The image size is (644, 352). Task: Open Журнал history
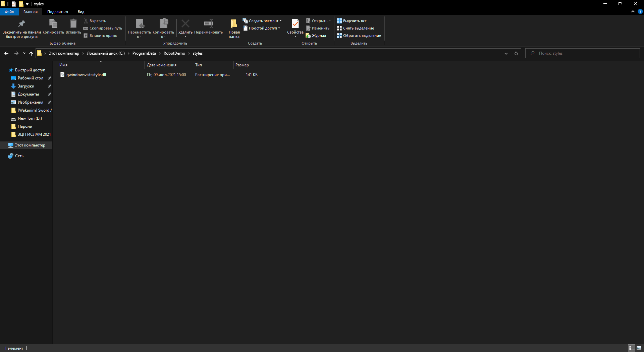[316, 36]
